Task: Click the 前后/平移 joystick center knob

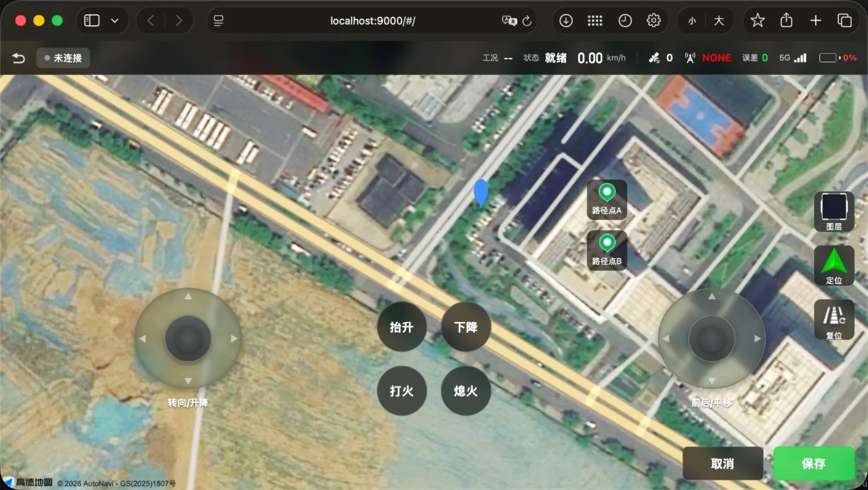Action: point(712,338)
